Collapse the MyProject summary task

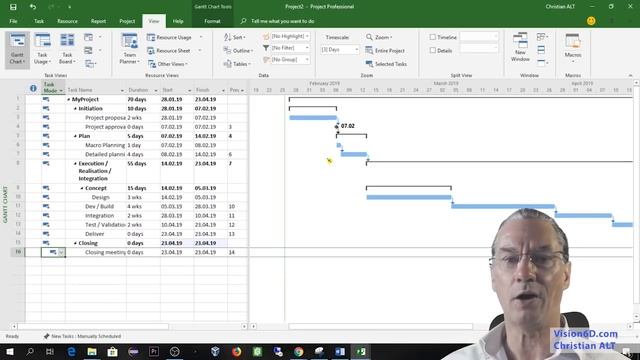pos(69,100)
